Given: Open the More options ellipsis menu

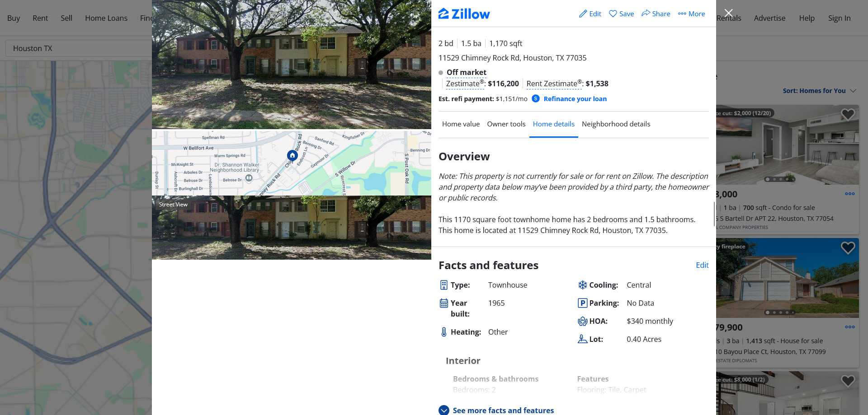Looking at the screenshot, I should pyautogui.click(x=682, y=14).
